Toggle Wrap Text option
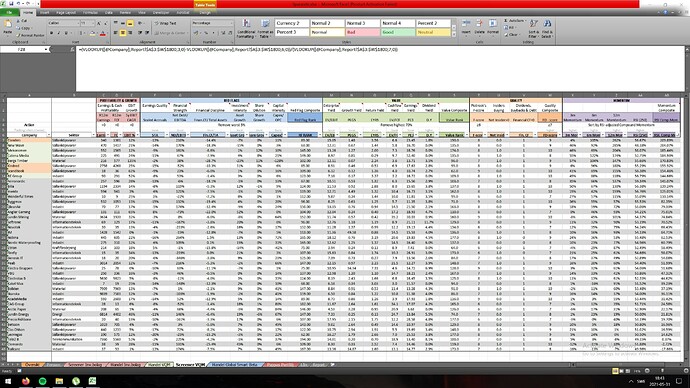 (165, 23)
